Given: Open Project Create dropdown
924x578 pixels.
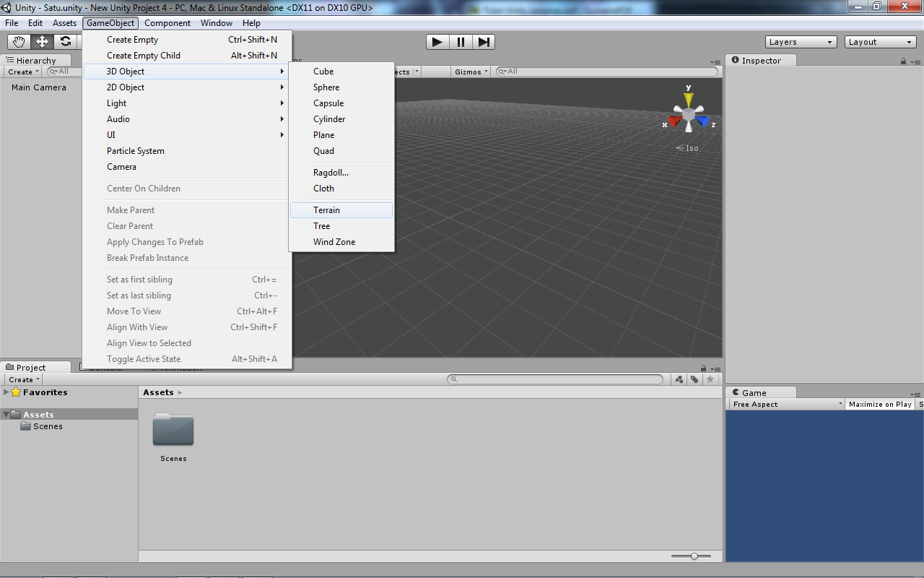Looking at the screenshot, I should [24, 379].
